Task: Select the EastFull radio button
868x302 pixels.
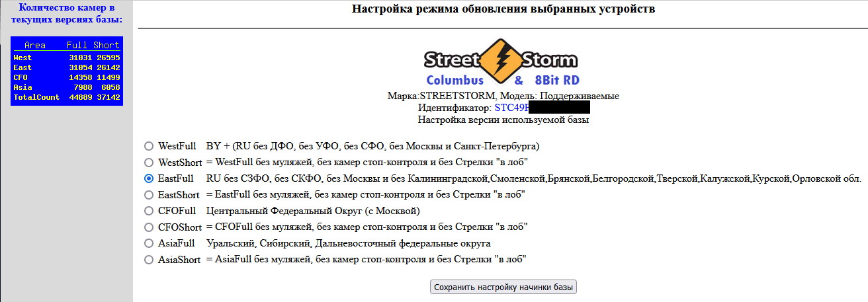Action: tap(149, 178)
